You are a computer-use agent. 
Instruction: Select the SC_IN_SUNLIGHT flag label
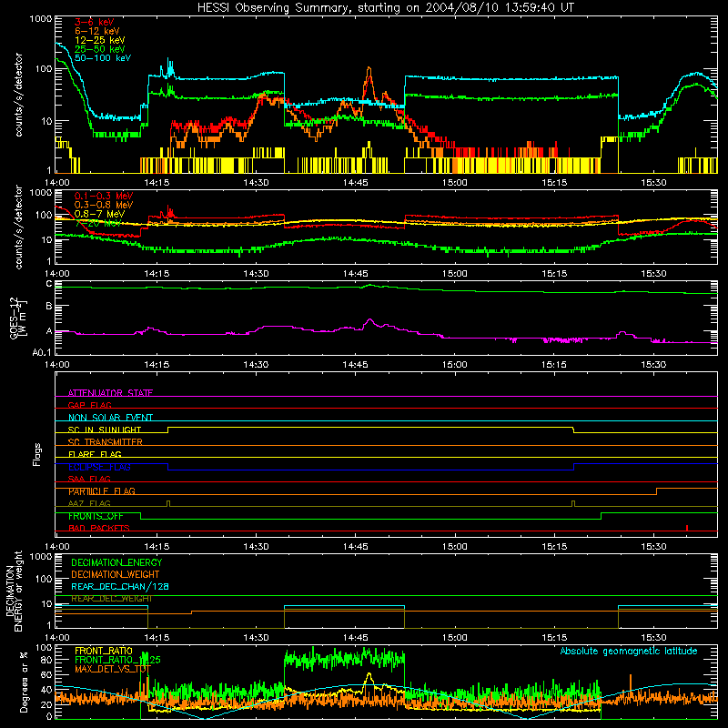[x=105, y=430]
